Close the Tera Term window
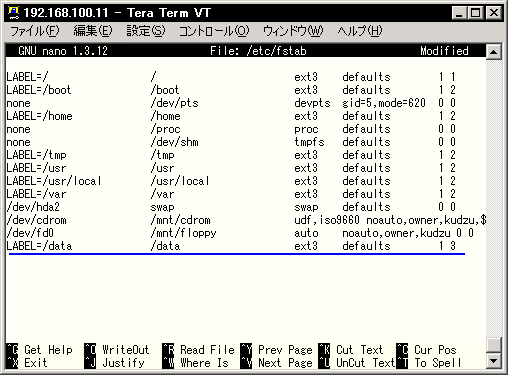 (494, 13)
